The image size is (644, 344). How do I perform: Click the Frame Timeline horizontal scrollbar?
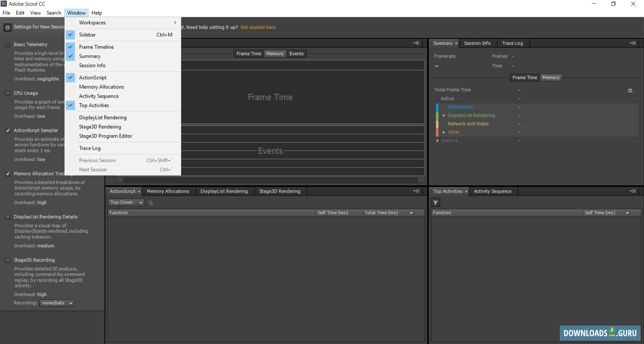tap(270, 181)
